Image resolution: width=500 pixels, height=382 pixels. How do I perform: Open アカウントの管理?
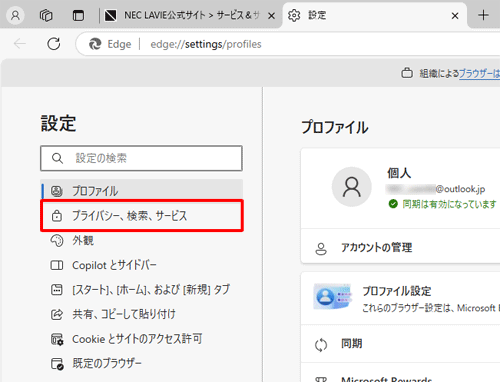click(x=400, y=247)
